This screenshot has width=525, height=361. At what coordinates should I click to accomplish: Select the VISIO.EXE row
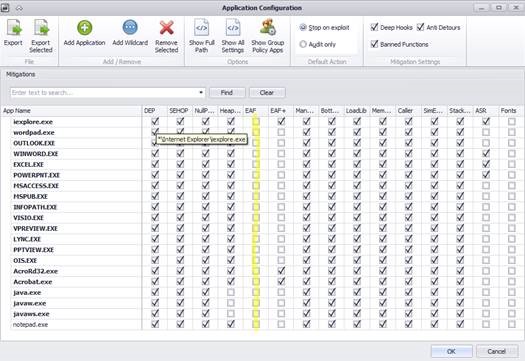[267, 218]
